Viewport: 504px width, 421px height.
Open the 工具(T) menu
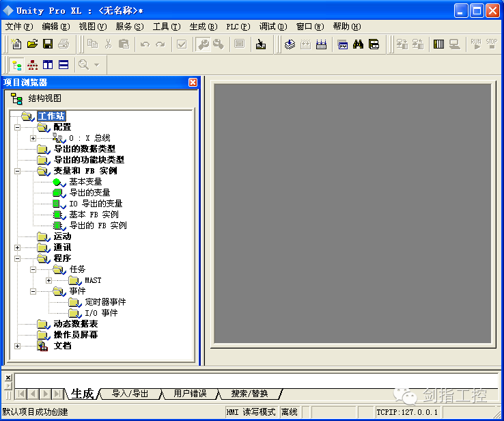point(167,27)
